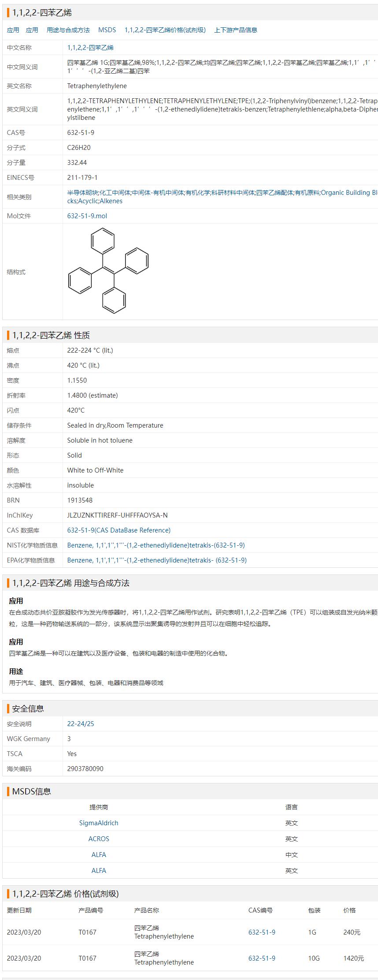378x980 pixels.
Task: Download the 632-51-9.mol file
Action: point(87,216)
